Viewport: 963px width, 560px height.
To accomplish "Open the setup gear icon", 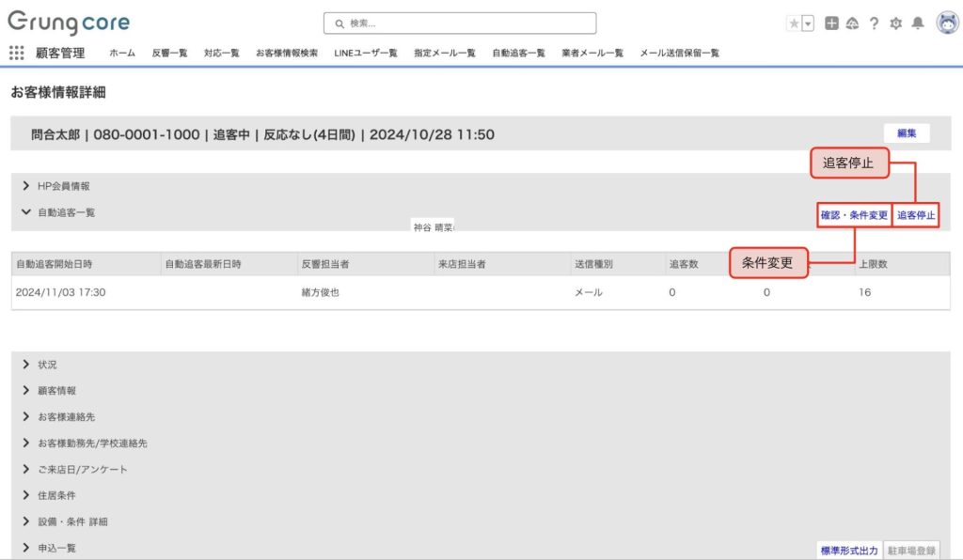I will 895,23.
